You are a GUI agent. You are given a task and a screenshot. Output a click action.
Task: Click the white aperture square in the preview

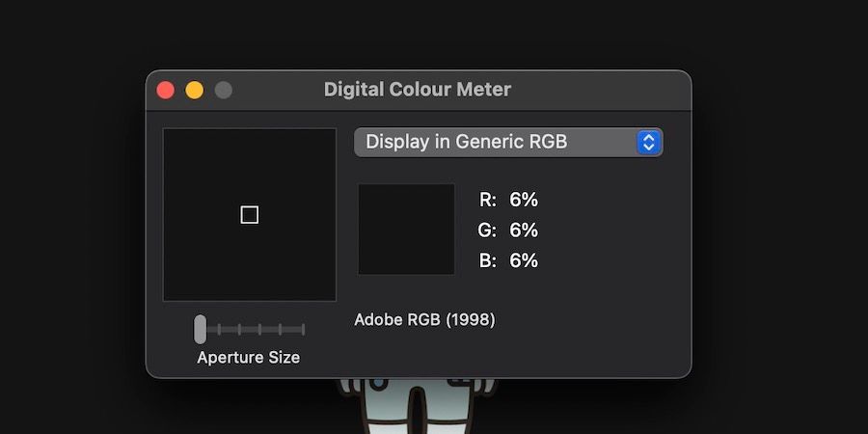pos(249,214)
